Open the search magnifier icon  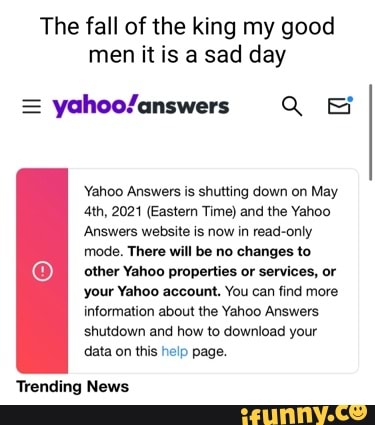coord(292,106)
